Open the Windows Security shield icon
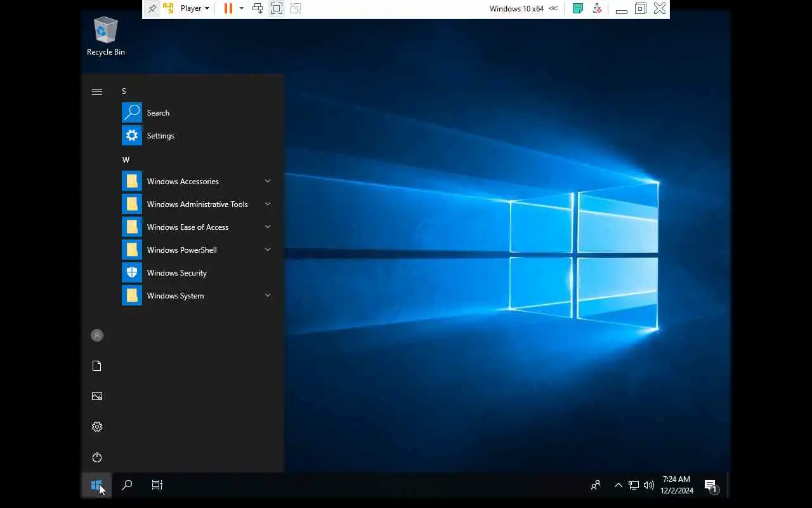Image resolution: width=812 pixels, height=508 pixels. (x=132, y=273)
